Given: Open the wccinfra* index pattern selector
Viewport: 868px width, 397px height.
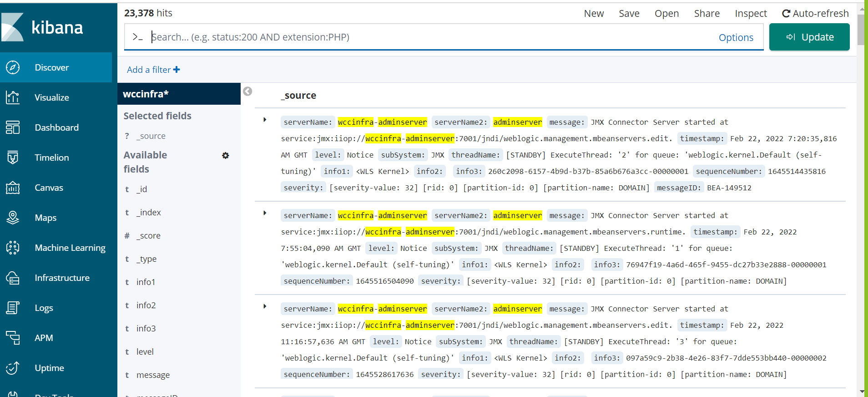Looking at the screenshot, I should 179,94.
